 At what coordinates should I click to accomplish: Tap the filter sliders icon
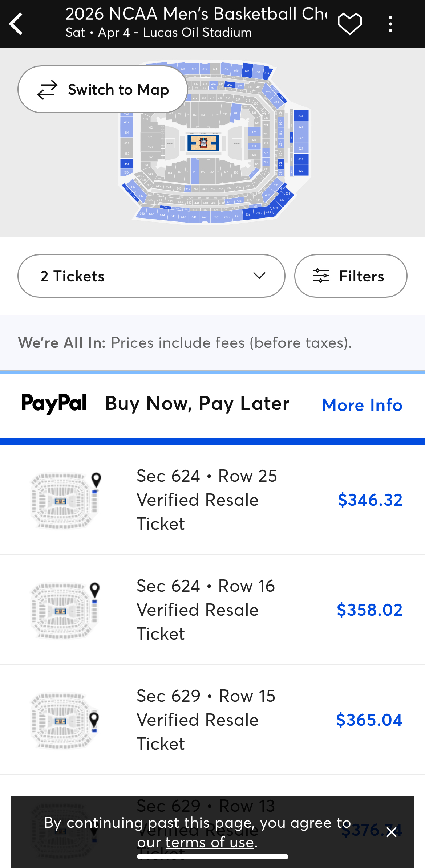321,276
